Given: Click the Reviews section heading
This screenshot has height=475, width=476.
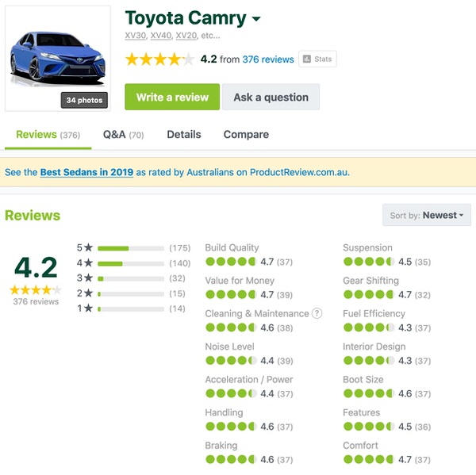Looking at the screenshot, I should (x=33, y=215).
